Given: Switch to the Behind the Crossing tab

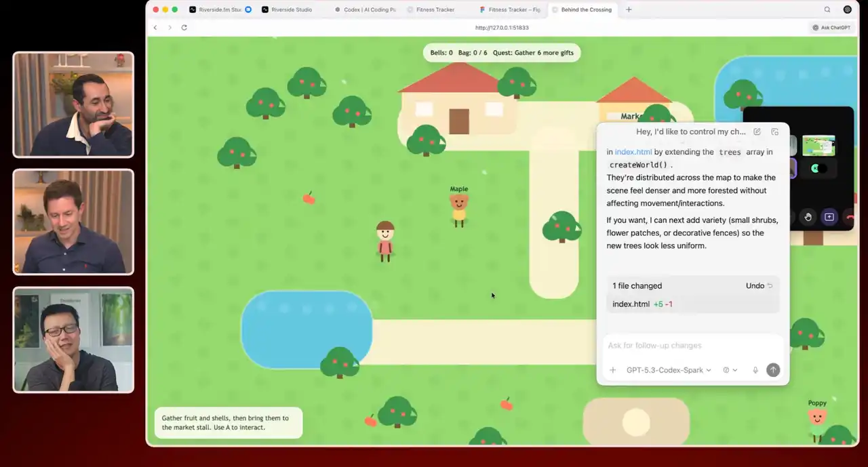Looking at the screenshot, I should point(587,9).
